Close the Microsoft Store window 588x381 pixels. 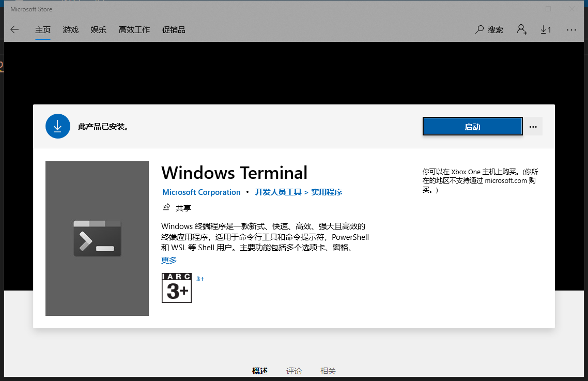[572, 9]
